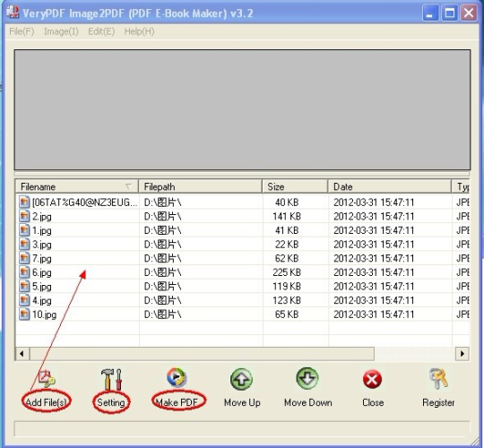This screenshot has width=484, height=448.
Task: Click the red X Close icon
Action: tap(372, 379)
